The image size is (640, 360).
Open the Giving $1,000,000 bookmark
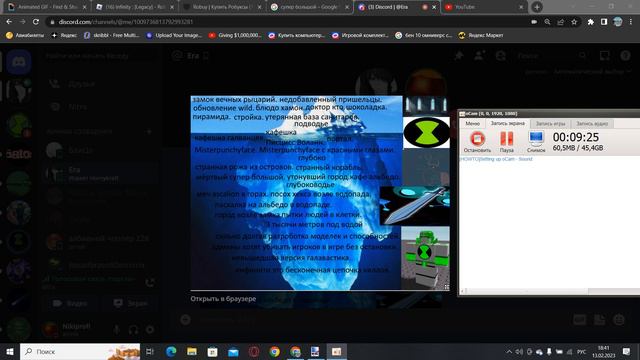pos(235,36)
